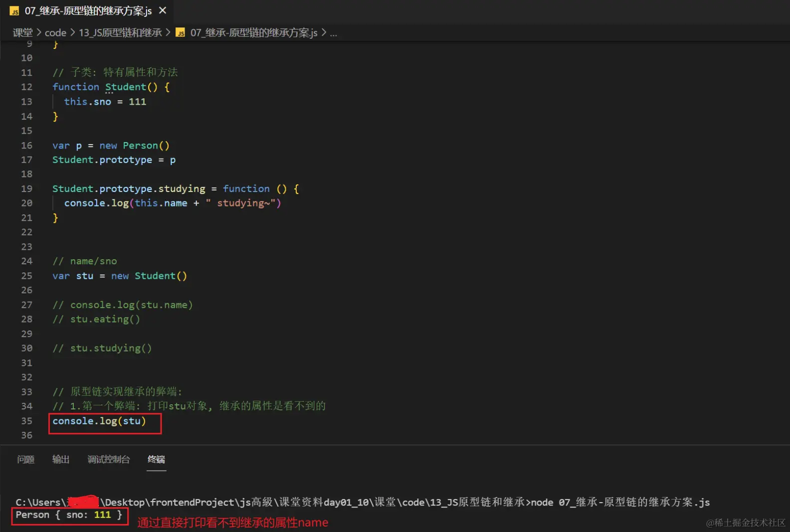This screenshot has width=790, height=532.
Task: Switch to the 输出 panel tab
Action: [61, 459]
